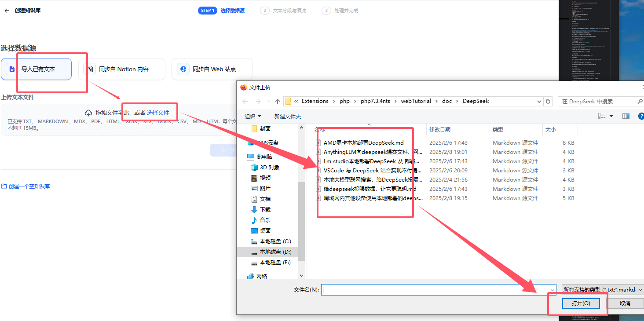Select 此电脑 in the navigation tree
This screenshot has width=644, height=321.
(x=260, y=157)
